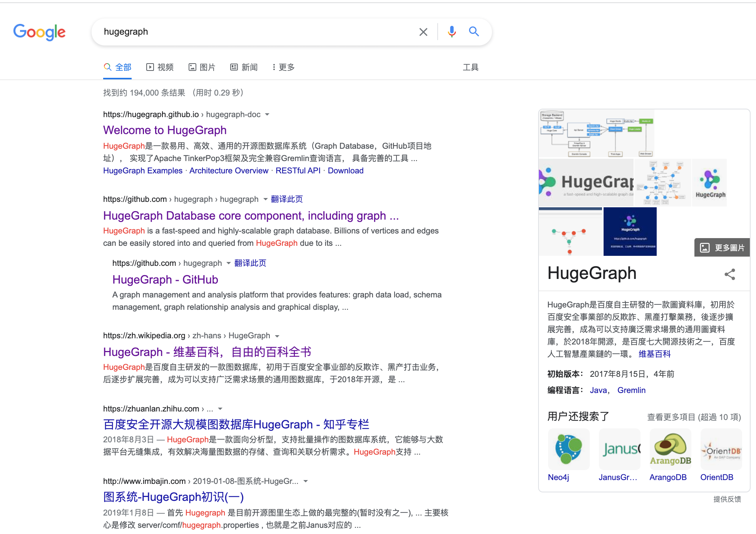
Task: Open the Welcome to HugeGraph result
Action: coord(165,130)
